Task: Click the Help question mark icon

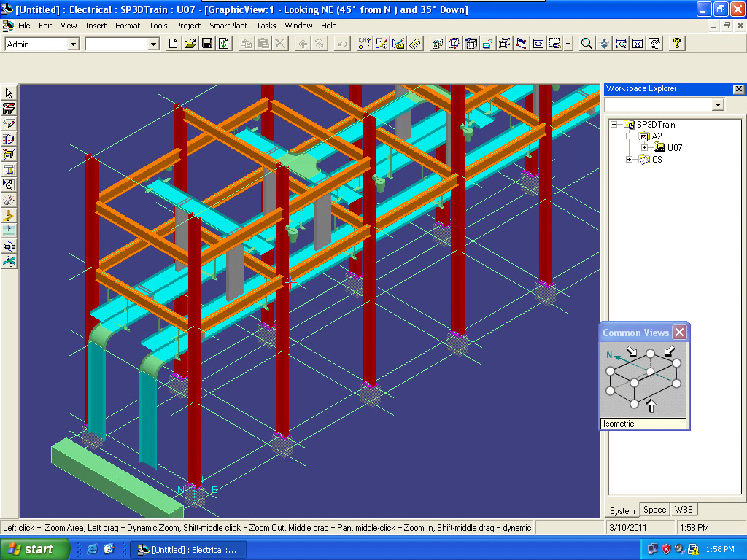Action: (x=677, y=44)
